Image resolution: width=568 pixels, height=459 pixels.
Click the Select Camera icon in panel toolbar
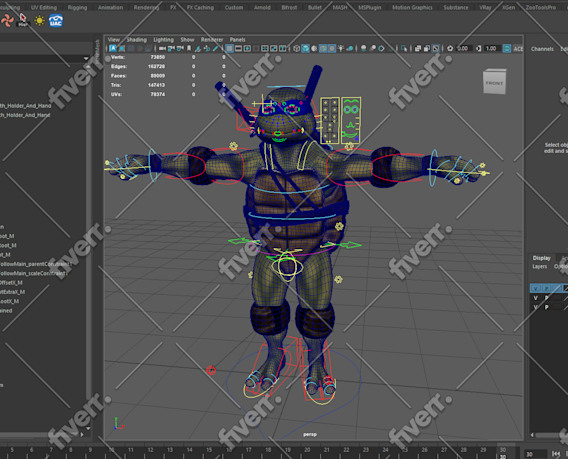click(162, 49)
